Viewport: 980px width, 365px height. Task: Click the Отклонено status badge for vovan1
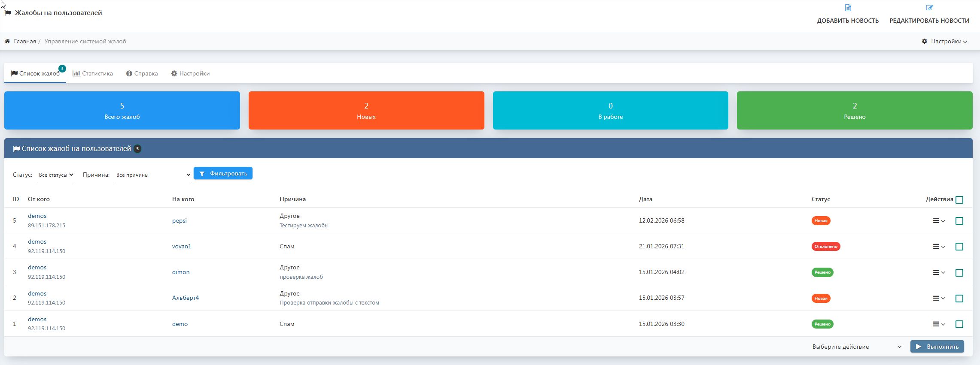(825, 247)
